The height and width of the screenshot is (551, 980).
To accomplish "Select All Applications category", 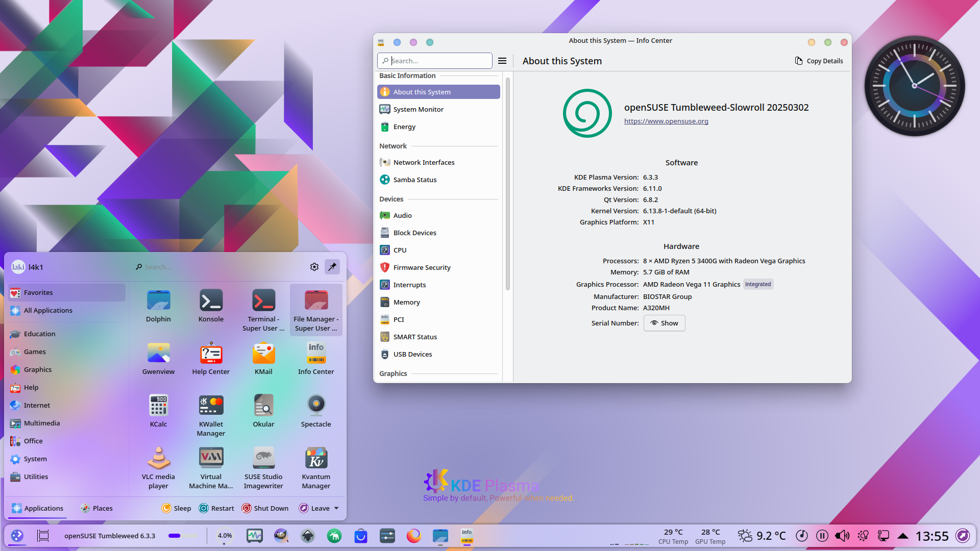I will pyautogui.click(x=66, y=310).
